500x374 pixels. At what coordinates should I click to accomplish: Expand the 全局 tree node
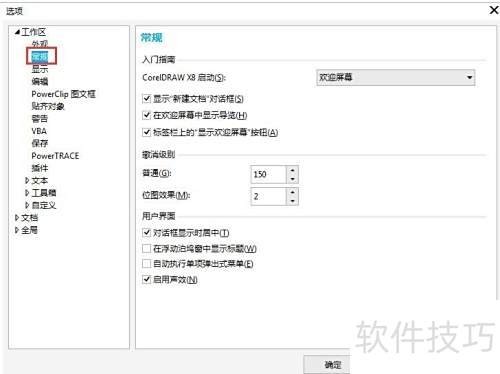(17, 230)
